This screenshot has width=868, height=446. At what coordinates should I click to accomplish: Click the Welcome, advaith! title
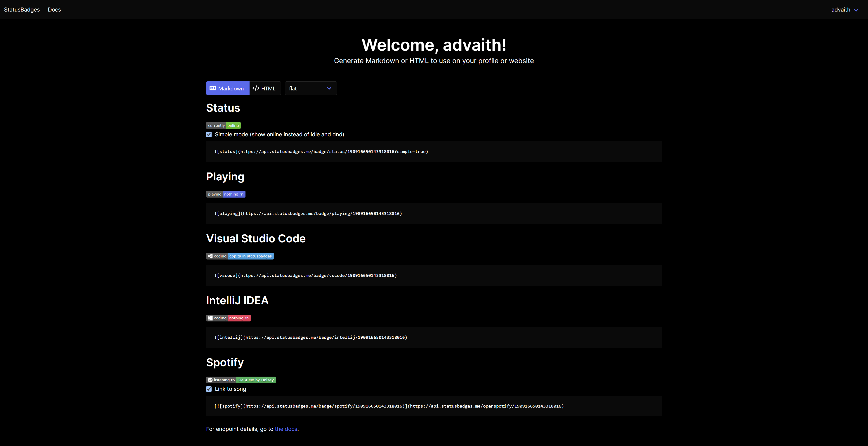pyautogui.click(x=434, y=45)
